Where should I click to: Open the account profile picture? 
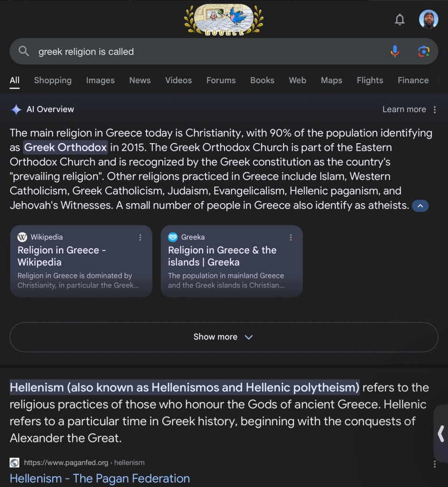point(428,19)
